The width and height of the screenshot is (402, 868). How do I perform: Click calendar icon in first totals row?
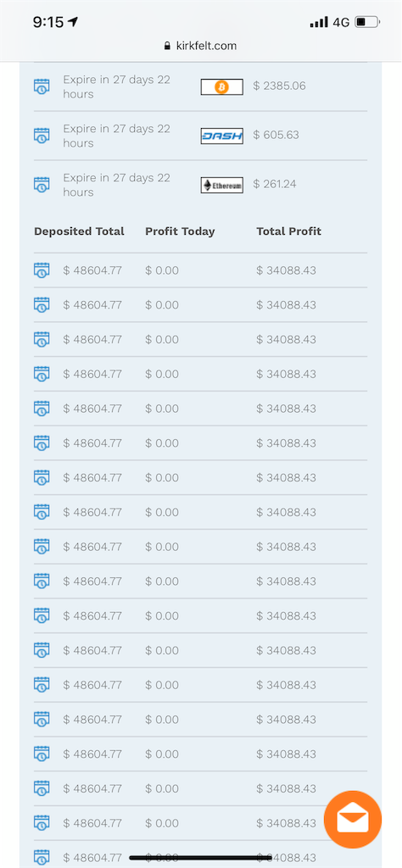42,270
